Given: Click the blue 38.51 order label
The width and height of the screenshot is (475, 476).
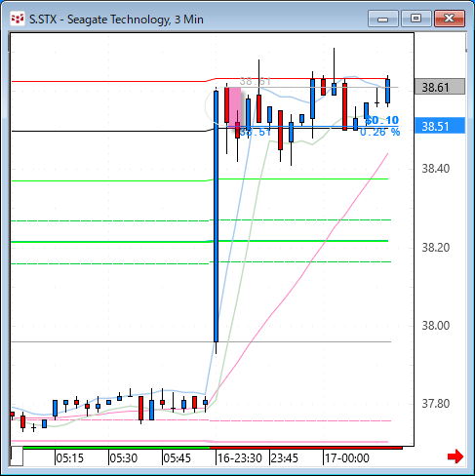Looking at the screenshot, I should (256, 132).
